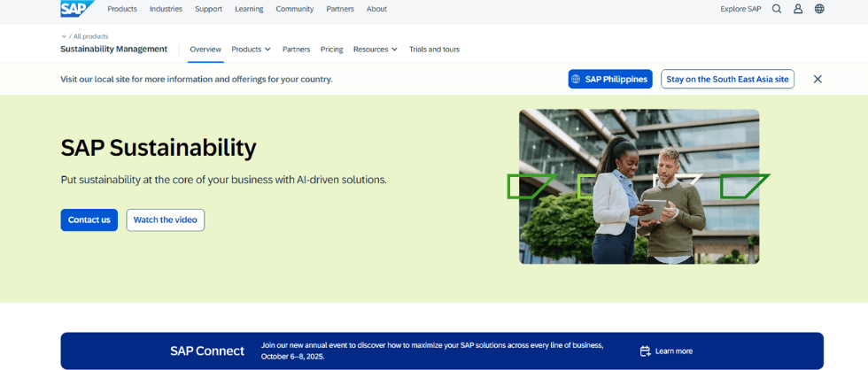Select the Overview tab
Screen dimensions: 868x370
coord(205,50)
